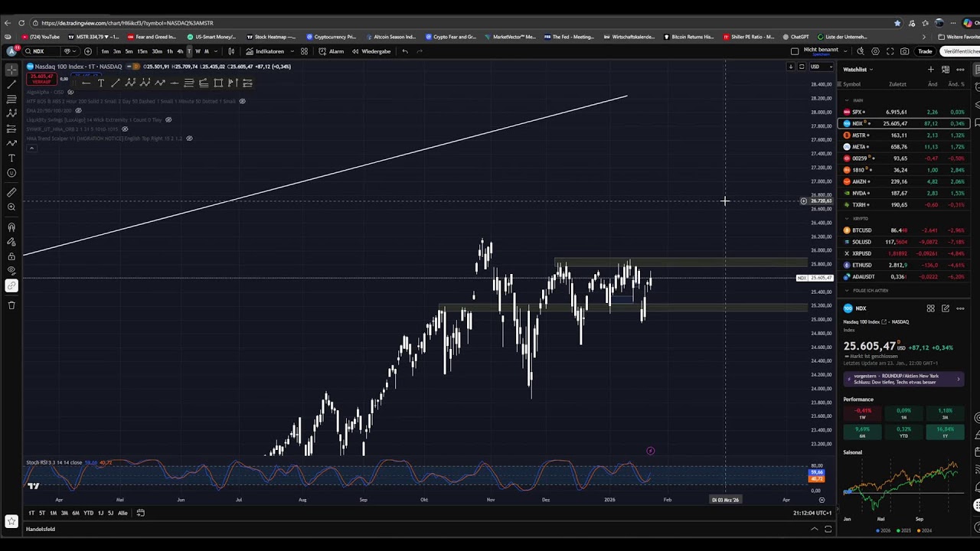
Task: Open the Indikatoren favorites dropdown arrow
Action: (x=292, y=51)
